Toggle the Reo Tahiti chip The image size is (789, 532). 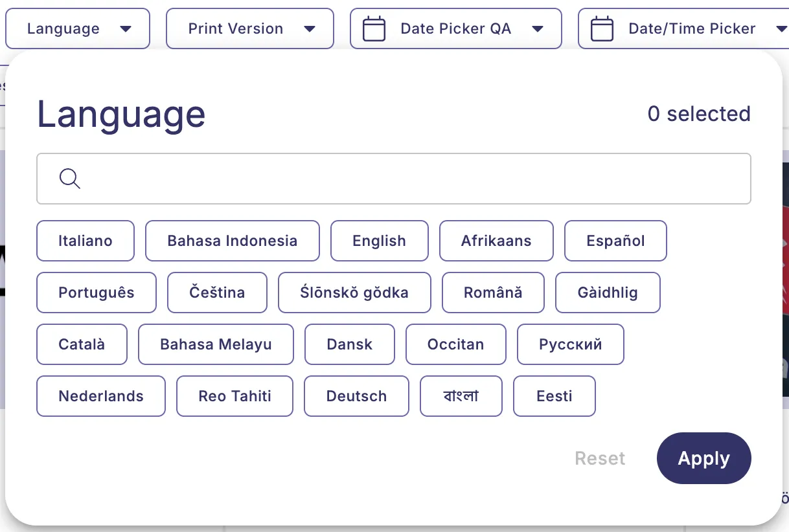point(235,396)
